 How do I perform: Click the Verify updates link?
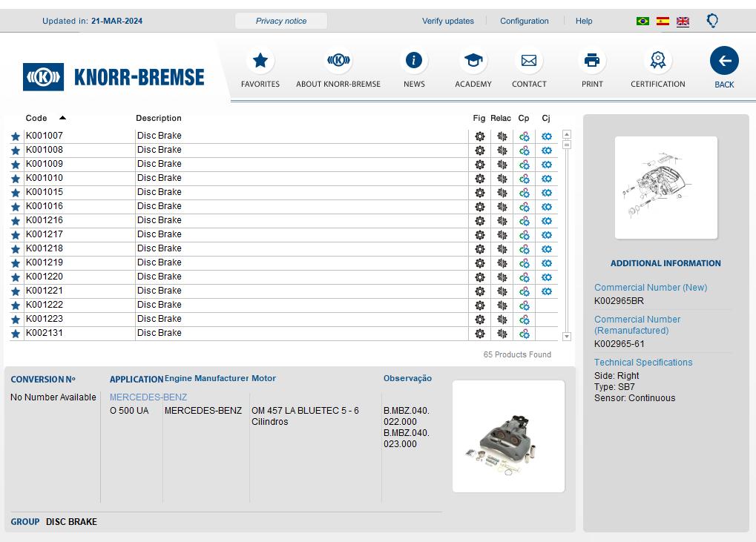447,21
